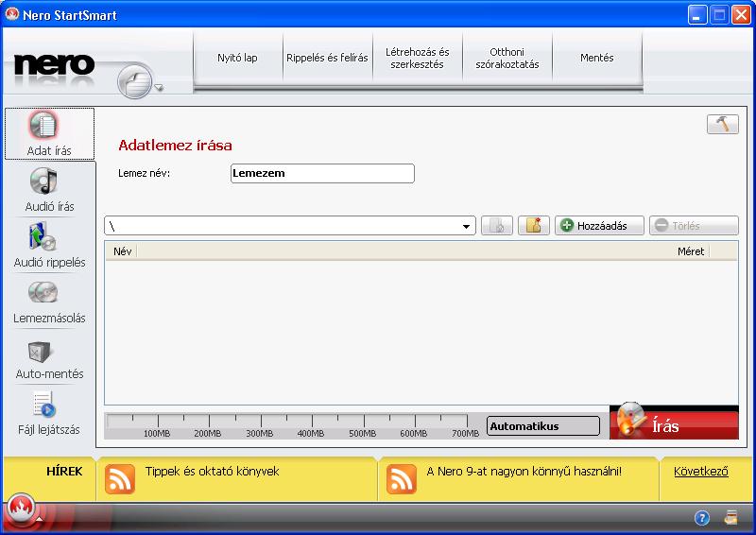
Task: Click the Nero flame logo at bottom left
Action: [x=21, y=508]
